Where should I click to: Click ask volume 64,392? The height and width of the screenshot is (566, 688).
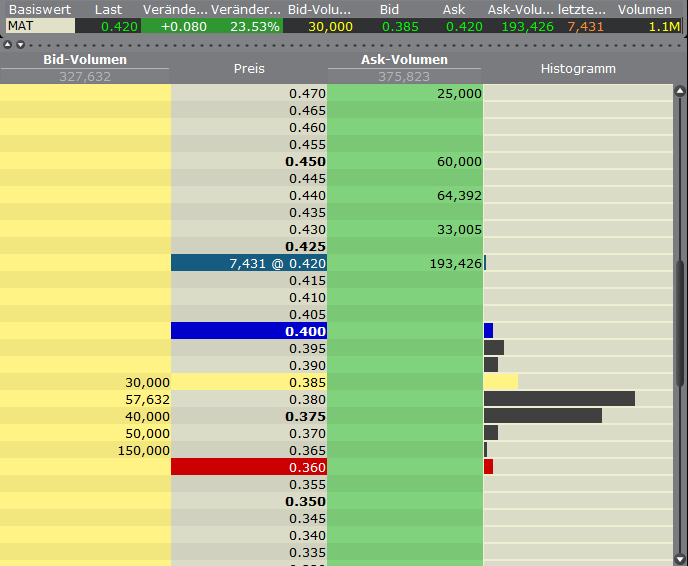[x=459, y=196]
